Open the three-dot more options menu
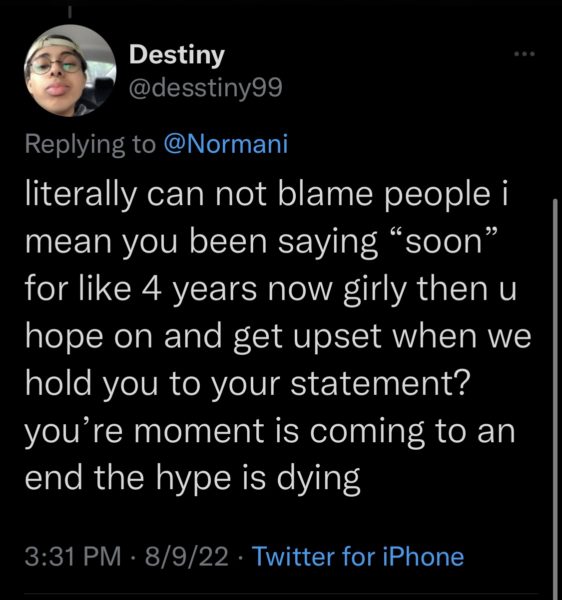 [524, 54]
